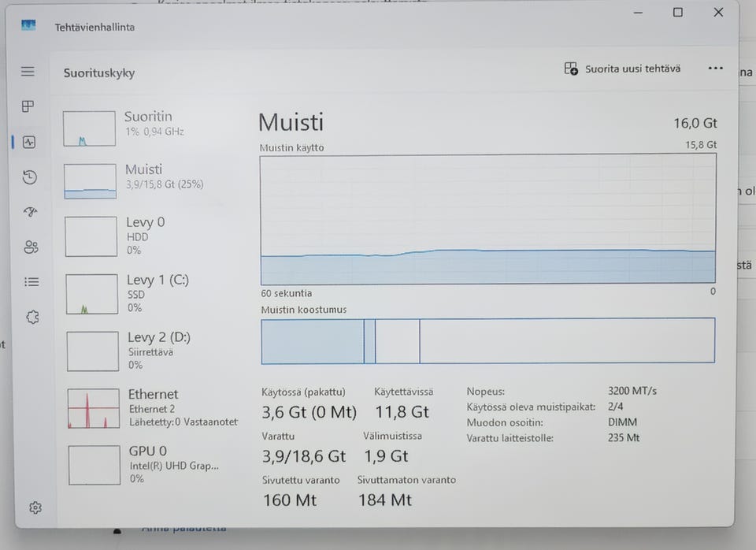The height and width of the screenshot is (550, 756).
Task: Minimize the Tehtävienhallinta window
Action: pos(639,13)
